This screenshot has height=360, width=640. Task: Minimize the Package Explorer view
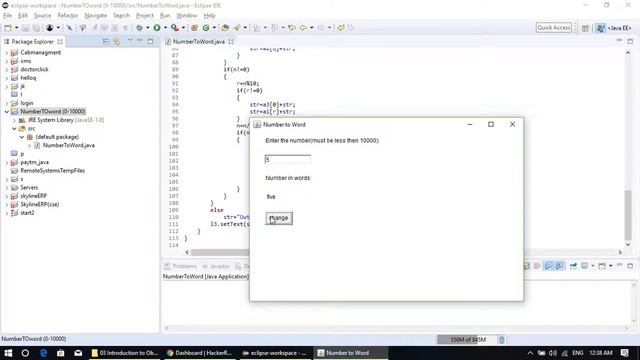140,41
